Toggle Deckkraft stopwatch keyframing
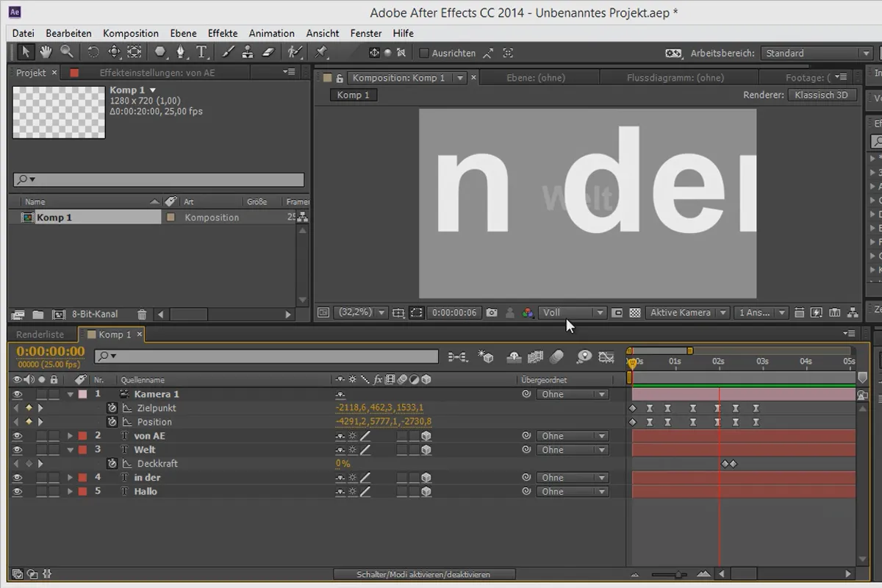This screenshot has width=882, height=588. 112,464
